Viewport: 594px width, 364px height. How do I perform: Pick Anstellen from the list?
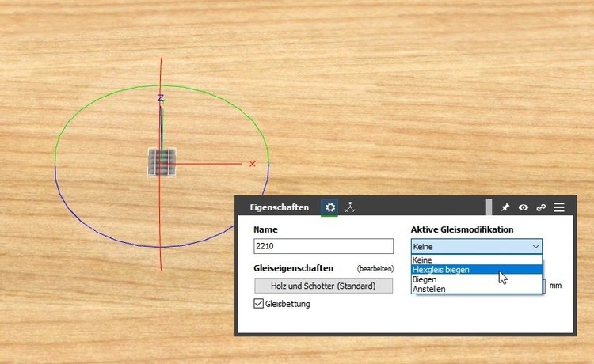tap(477, 289)
